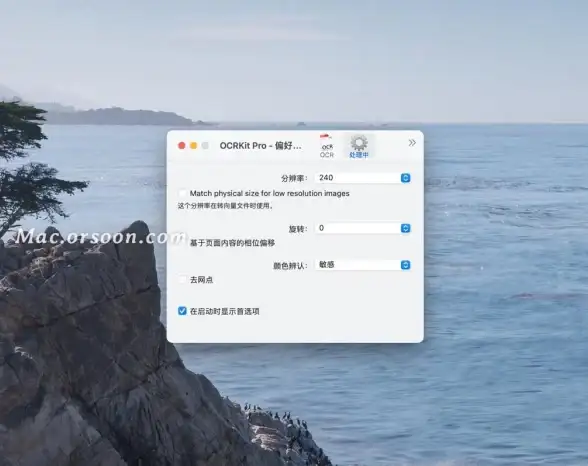
Task: Switch to the OCR preferences tab
Action: [x=326, y=146]
